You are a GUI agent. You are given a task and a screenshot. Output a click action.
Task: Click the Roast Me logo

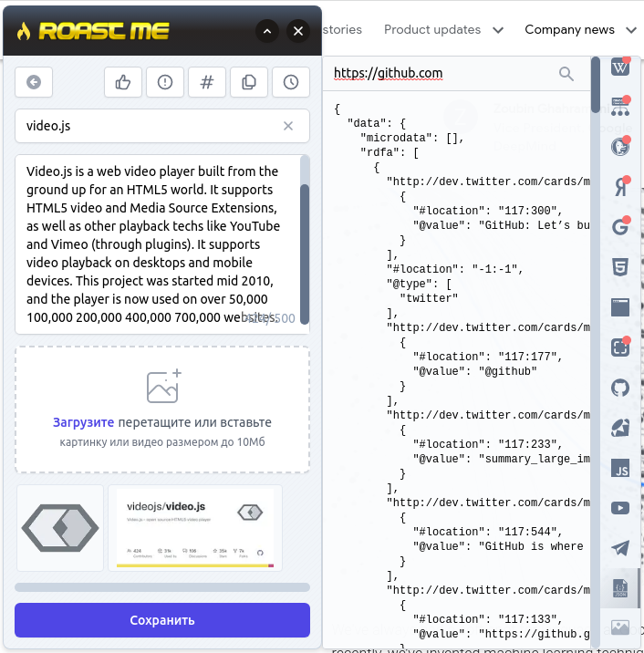93,31
